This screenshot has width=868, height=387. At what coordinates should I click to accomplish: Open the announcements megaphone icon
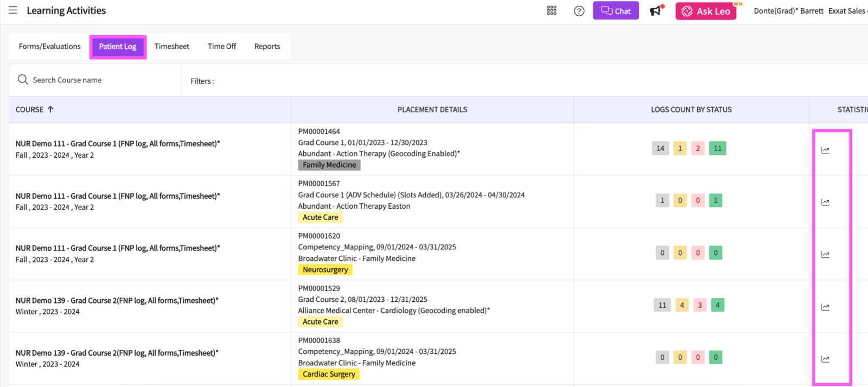point(656,11)
